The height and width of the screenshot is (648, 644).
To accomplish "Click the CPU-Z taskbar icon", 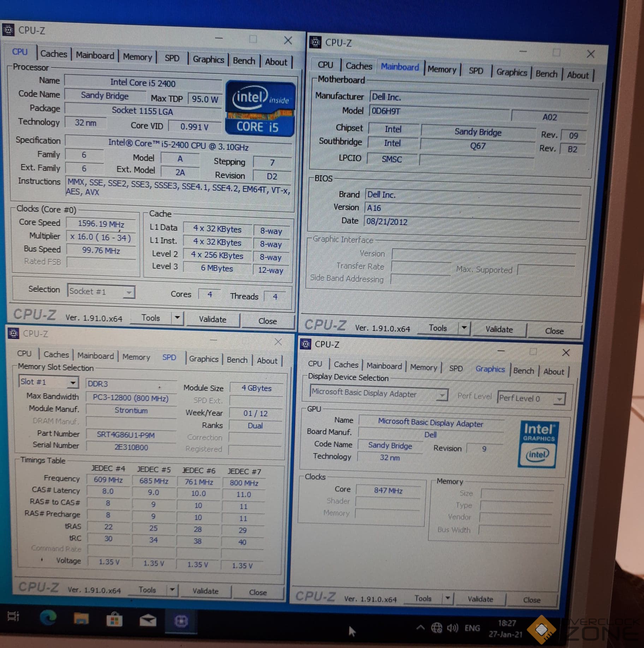I will coord(181,621).
